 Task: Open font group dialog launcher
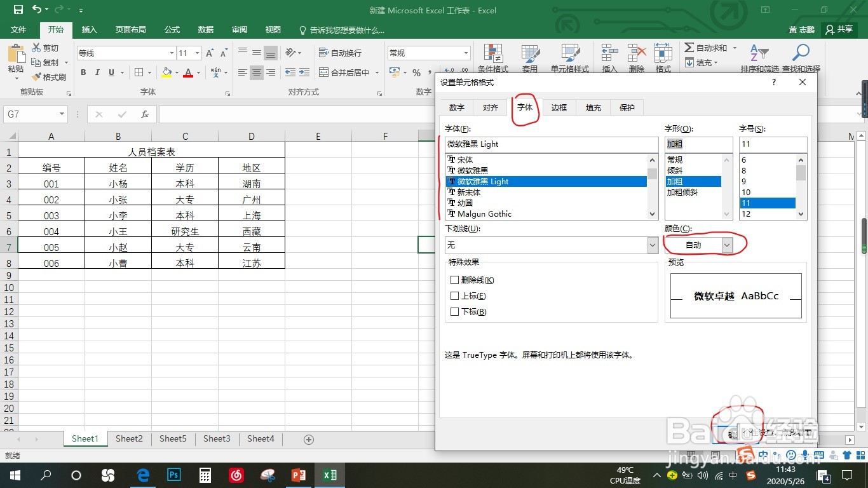[x=228, y=93]
